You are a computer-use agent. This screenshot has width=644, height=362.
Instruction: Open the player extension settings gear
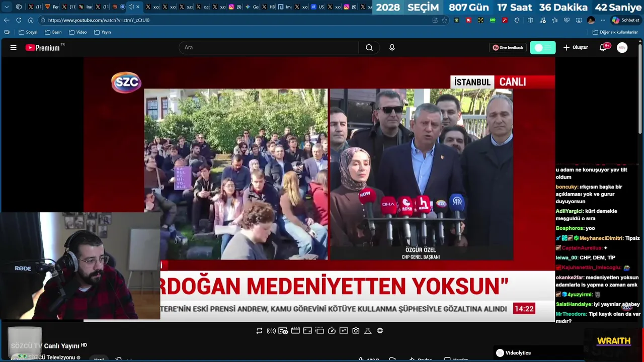point(380,331)
